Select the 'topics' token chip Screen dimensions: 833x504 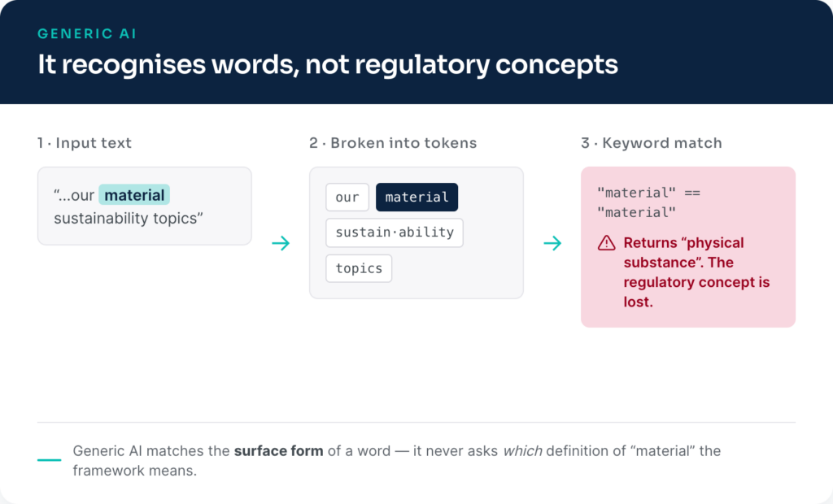[359, 268]
